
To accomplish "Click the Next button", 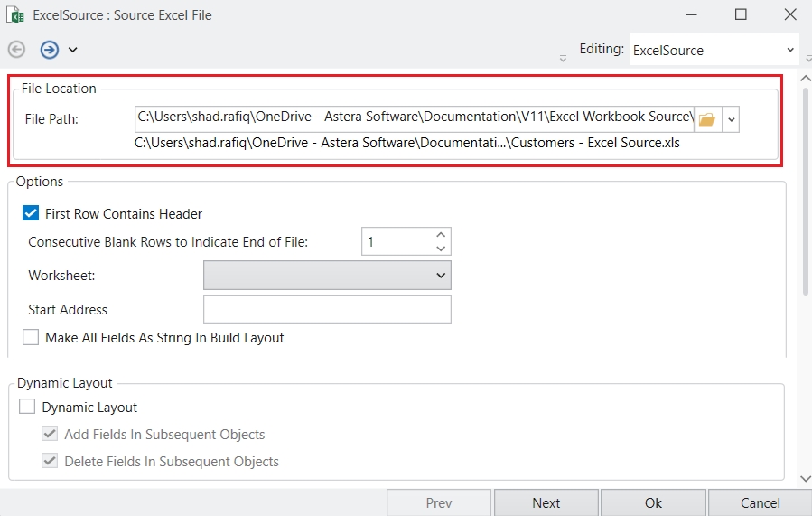I will pyautogui.click(x=546, y=502).
